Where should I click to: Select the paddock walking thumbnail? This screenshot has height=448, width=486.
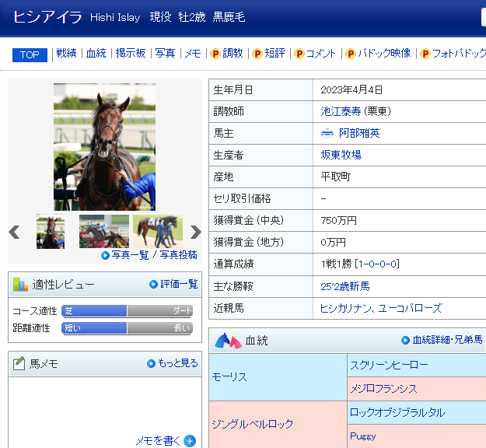point(158,231)
